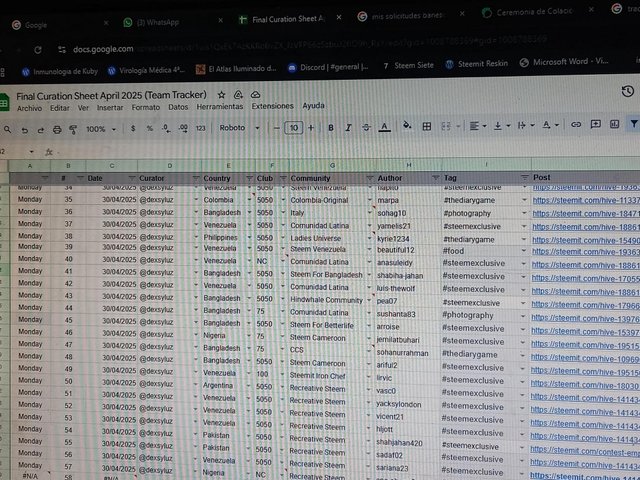Open Steemit Reskin bookmark

coord(476,64)
